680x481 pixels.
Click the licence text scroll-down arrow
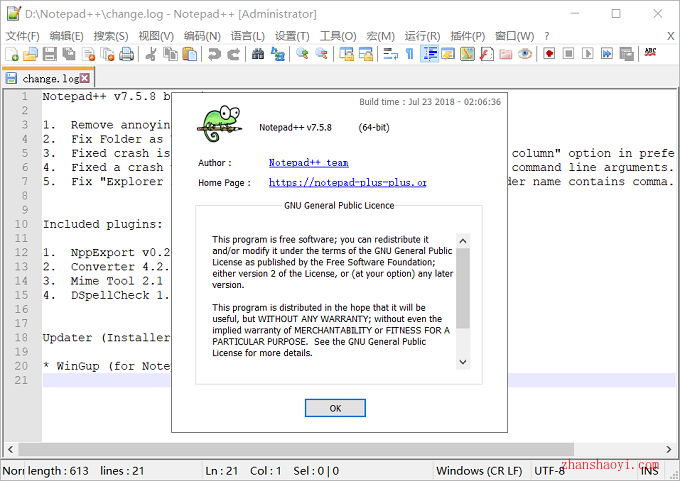click(463, 362)
